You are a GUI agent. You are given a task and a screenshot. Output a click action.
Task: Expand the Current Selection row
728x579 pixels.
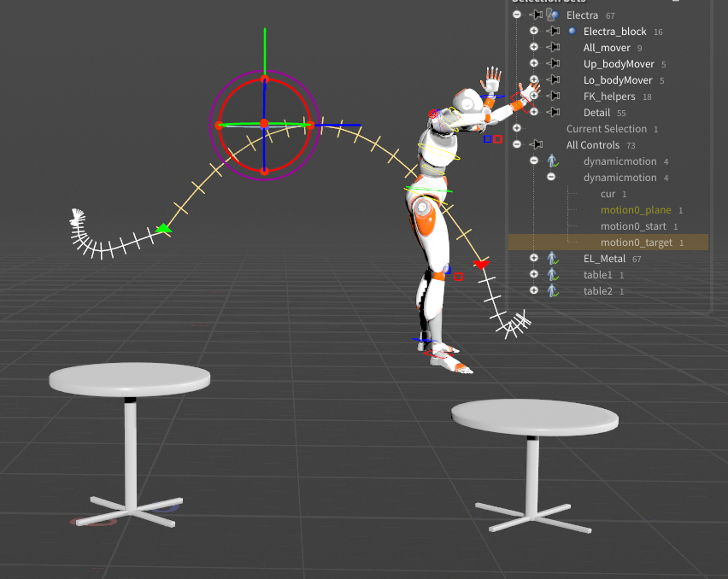tap(517, 128)
